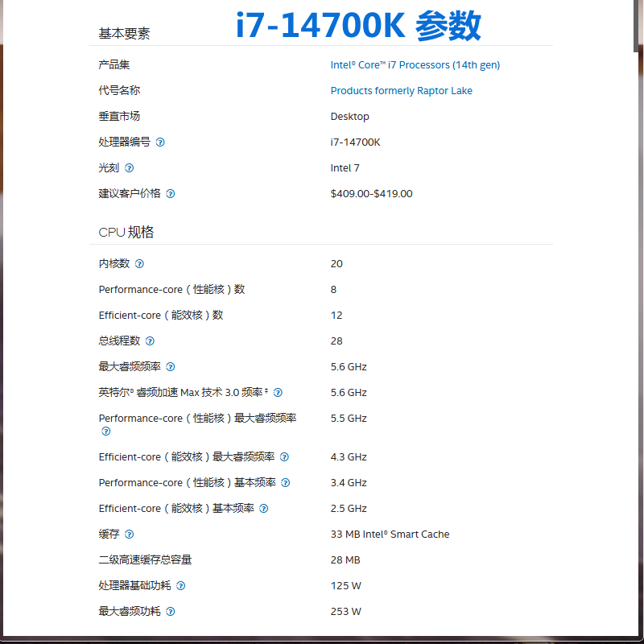644x644 pixels.
Task: Show info icon for 内核数
Action: coord(139,264)
